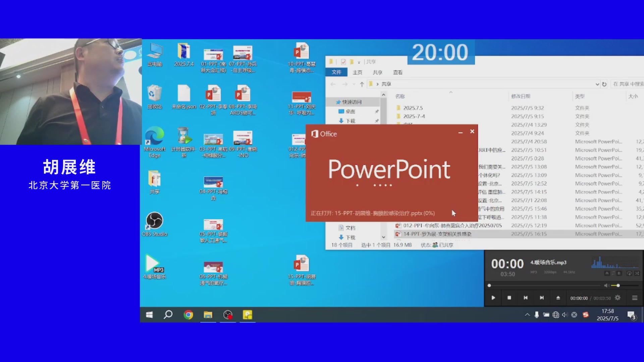
Task: Set loop point B in player
Action: [619, 273]
